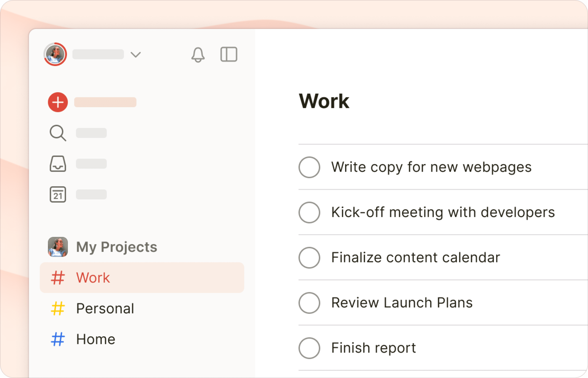Open the Today calendar icon showing 21
Image resolution: width=588 pixels, height=378 pixels.
click(x=58, y=194)
